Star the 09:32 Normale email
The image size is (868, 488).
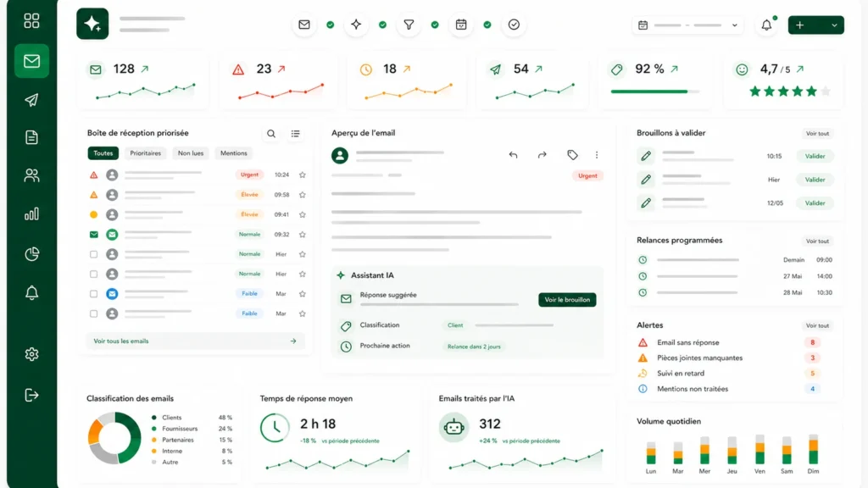[x=303, y=235]
